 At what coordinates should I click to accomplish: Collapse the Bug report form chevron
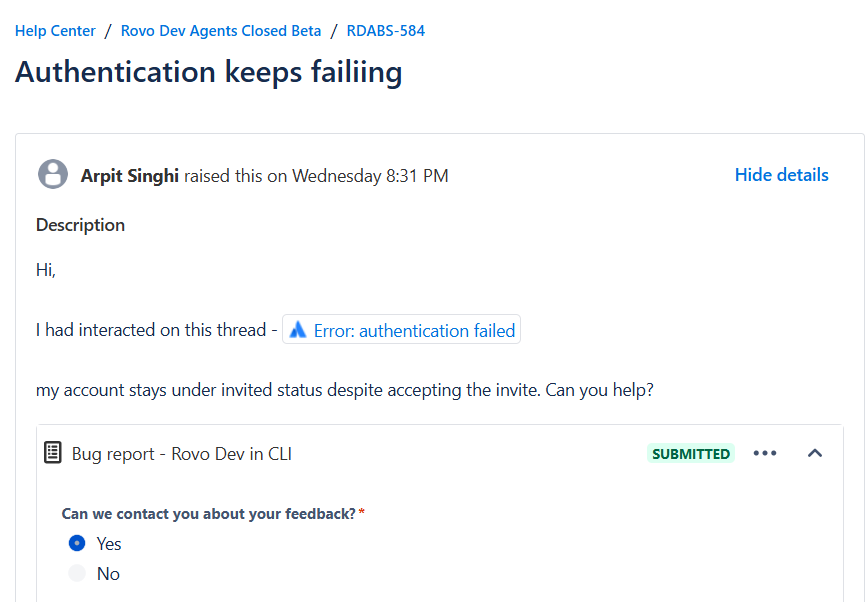pos(815,453)
